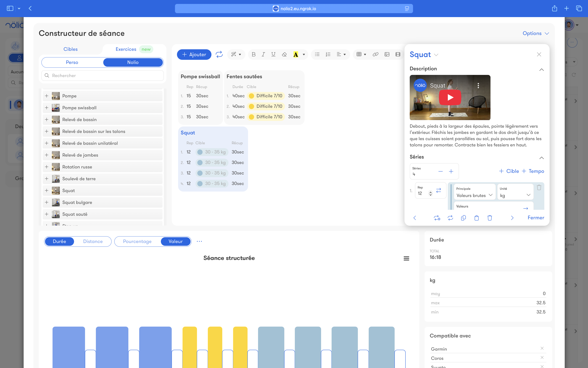The width and height of the screenshot is (588, 368).
Task: Click the Ajouter button
Action: (x=194, y=54)
